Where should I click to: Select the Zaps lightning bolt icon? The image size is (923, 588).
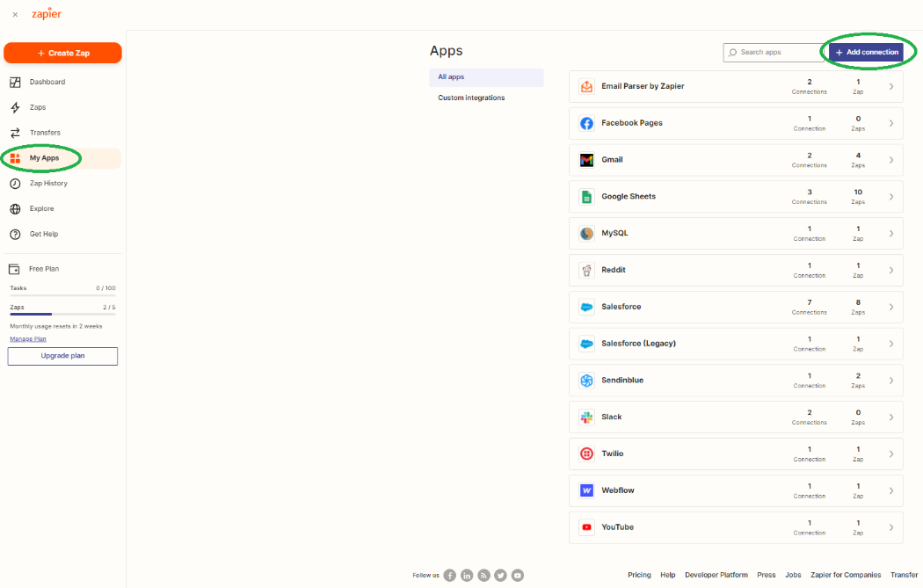click(x=15, y=108)
